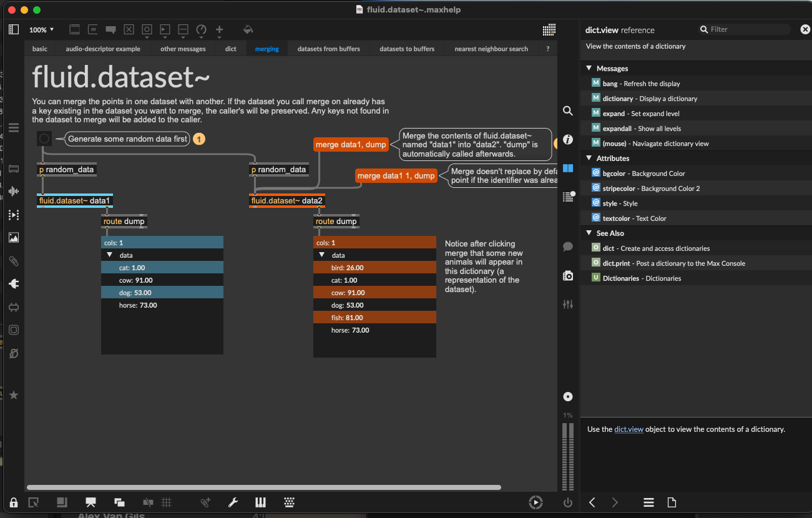Collapse data triangle in orange dict view
Viewport: 812px width, 518px height.
point(322,255)
